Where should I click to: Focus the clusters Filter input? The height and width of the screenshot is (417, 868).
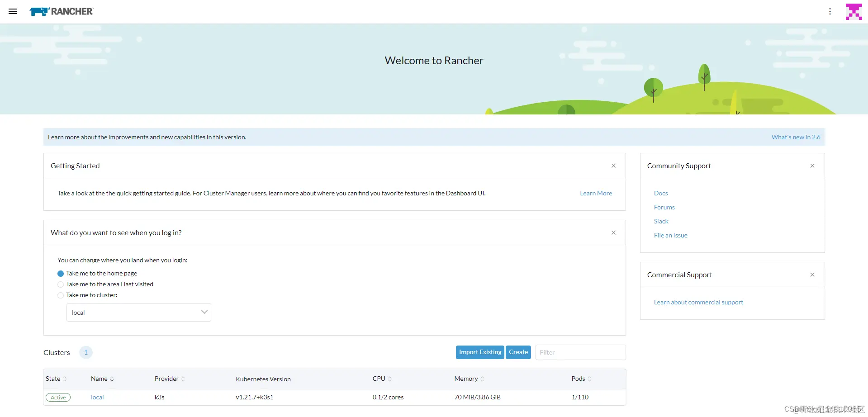pos(581,352)
